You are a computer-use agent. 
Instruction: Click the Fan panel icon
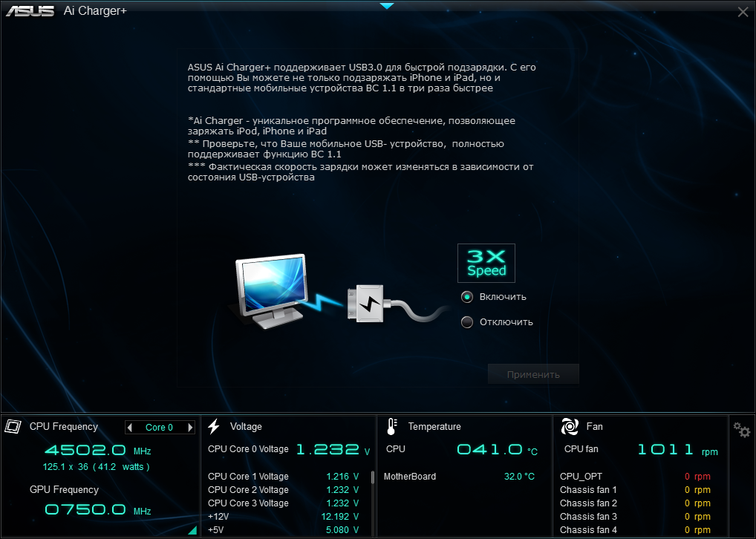[x=570, y=427]
